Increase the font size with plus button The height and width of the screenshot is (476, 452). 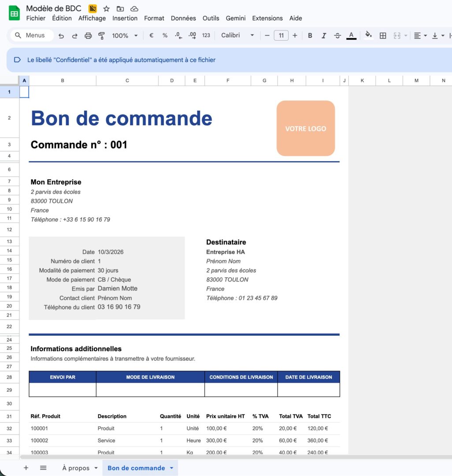coord(295,36)
